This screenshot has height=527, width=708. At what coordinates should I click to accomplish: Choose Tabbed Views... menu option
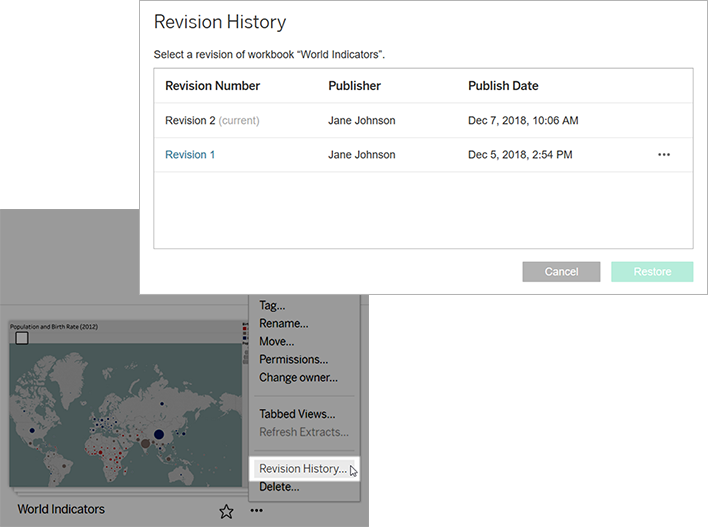point(297,414)
